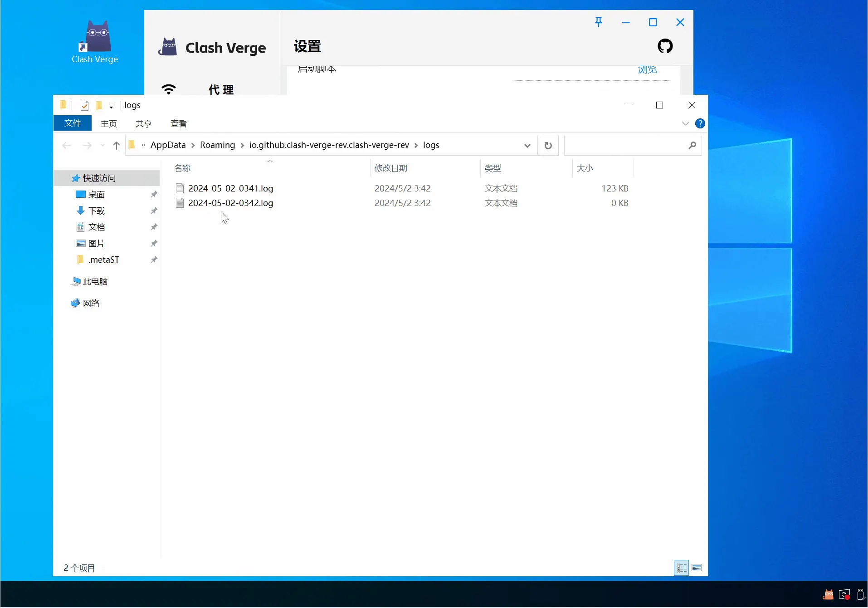Go up one folder level
The image size is (868, 608).
tap(117, 145)
